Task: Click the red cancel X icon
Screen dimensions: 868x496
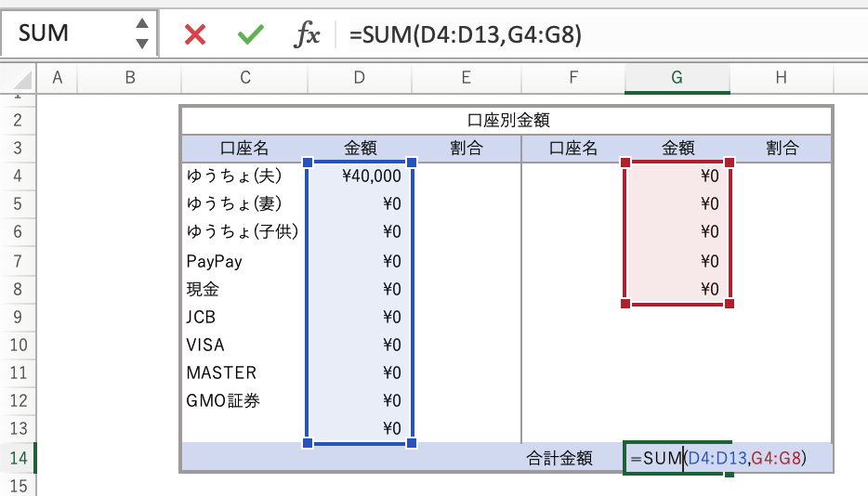Action: click(195, 34)
